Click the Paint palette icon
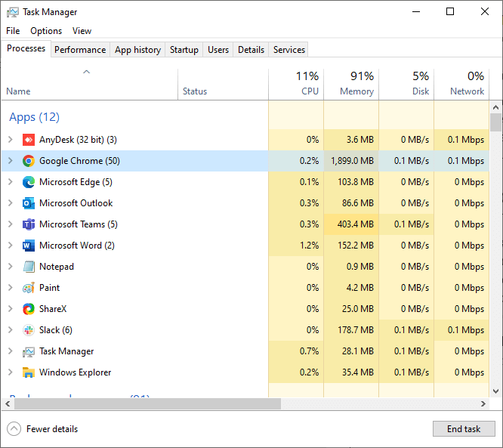Screen dimensions: 503x448 pos(29,288)
